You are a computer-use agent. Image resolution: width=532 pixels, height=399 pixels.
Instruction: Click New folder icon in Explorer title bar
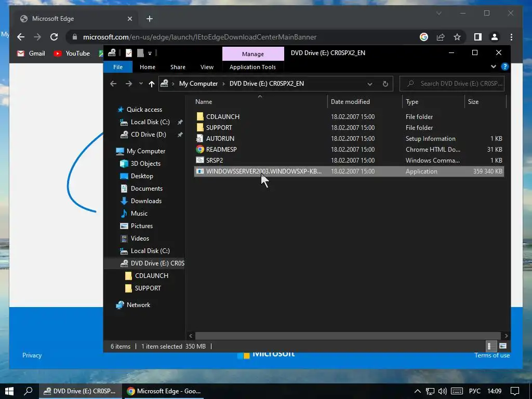click(x=140, y=53)
